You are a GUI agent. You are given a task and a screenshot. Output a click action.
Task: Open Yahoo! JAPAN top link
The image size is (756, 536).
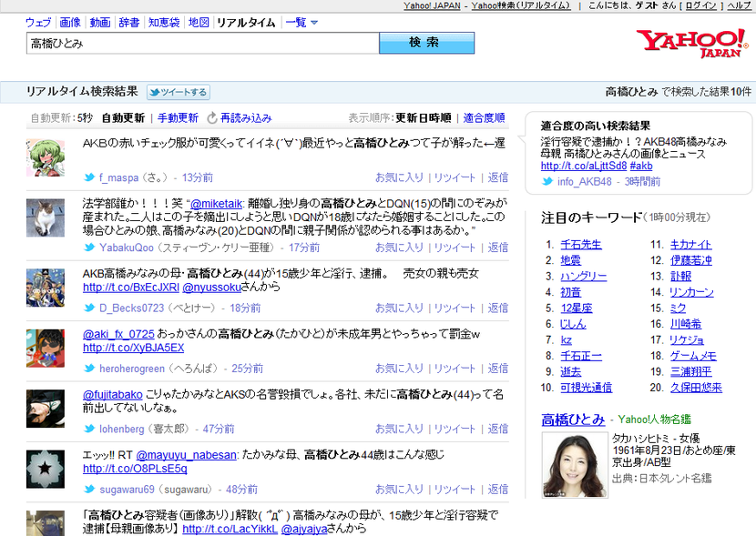tap(432, 5)
